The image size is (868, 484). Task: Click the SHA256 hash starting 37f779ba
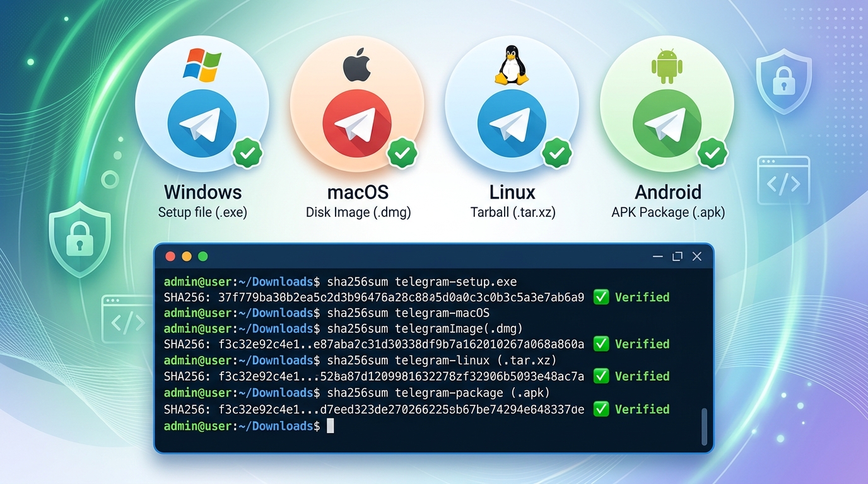pyautogui.click(x=401, y=297)
